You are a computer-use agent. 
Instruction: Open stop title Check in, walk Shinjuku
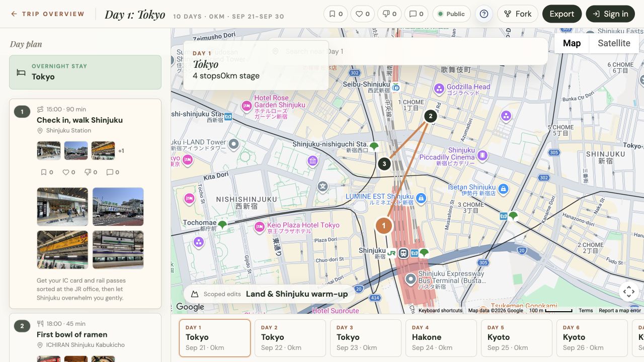tap(79, 120)
